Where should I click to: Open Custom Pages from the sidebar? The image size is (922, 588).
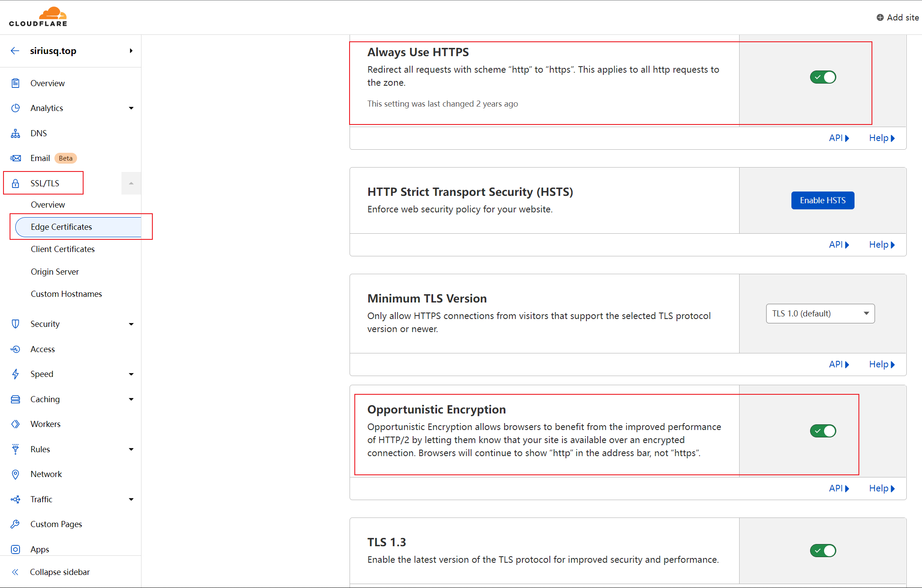(56, 524)
